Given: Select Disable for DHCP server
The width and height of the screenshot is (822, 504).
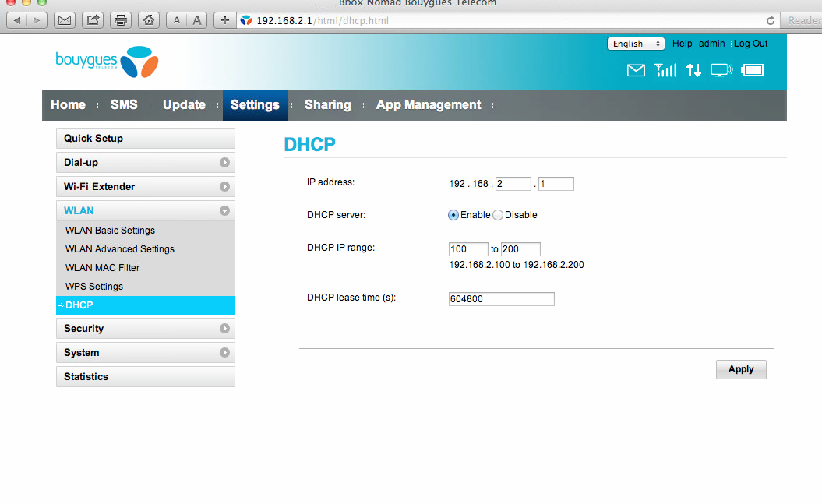Looking at the screenshot, I should click(498, 215).
